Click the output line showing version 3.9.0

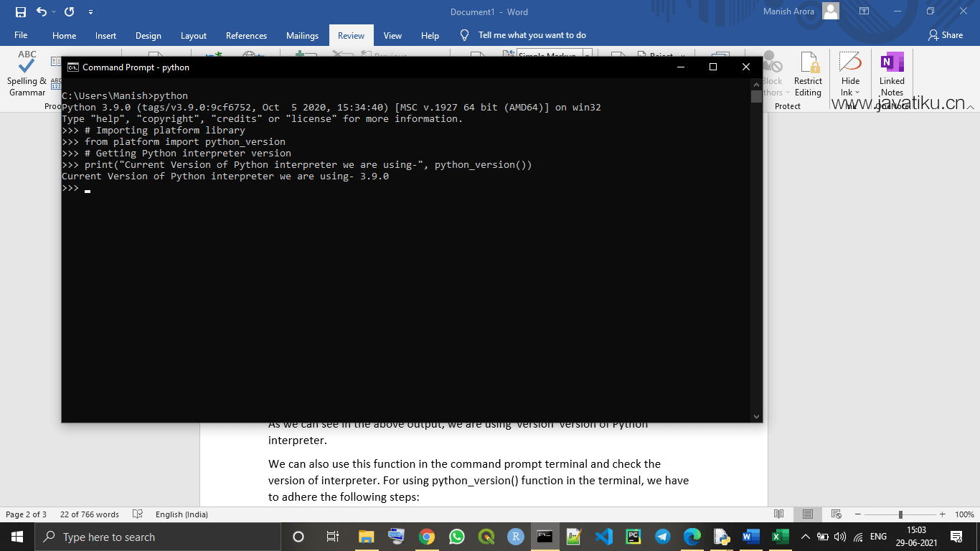tap(225, 176)
